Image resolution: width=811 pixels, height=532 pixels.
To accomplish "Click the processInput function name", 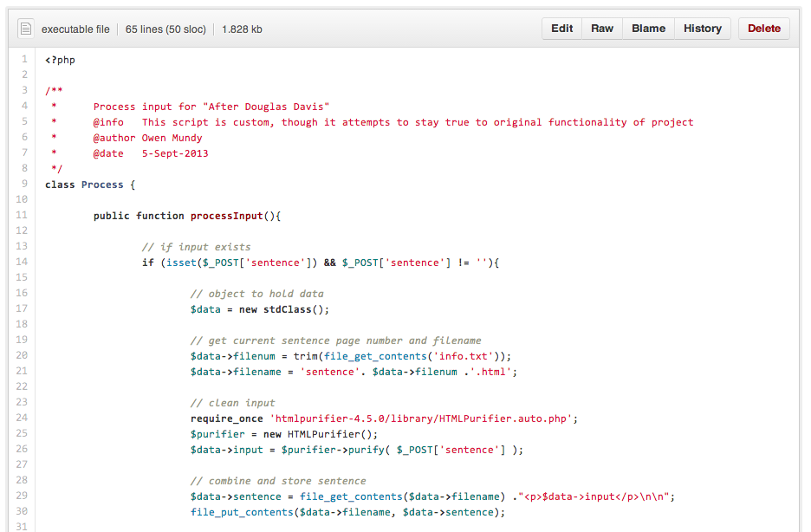I will (x=226, y=216).
